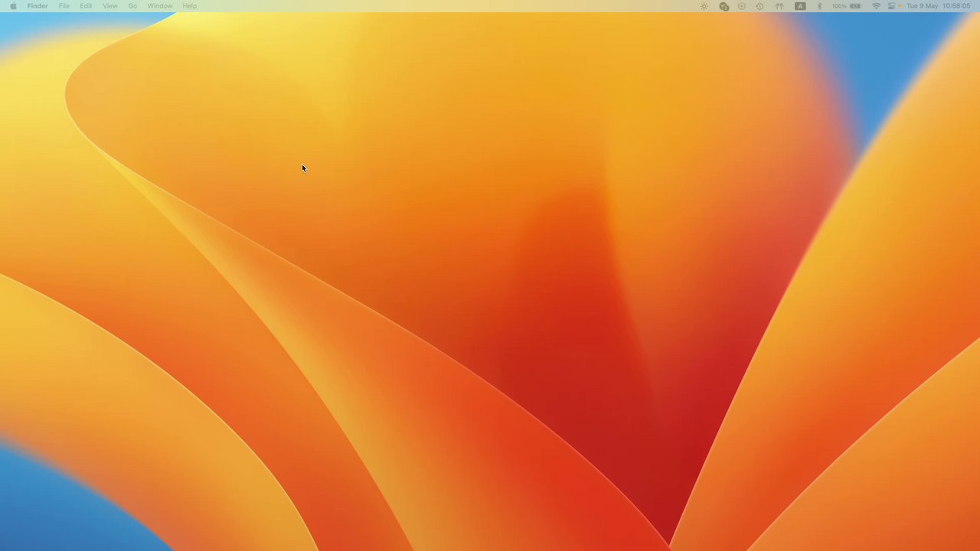Open the Window menu
The image size is (980, 551).
(x=160, y=6)
